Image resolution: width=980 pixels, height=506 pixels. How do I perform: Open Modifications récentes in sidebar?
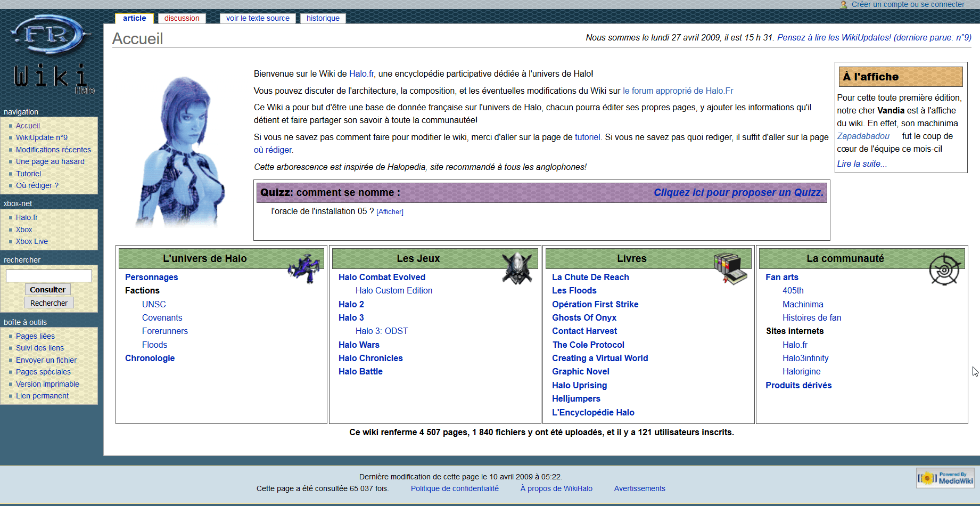click(53, 150)
